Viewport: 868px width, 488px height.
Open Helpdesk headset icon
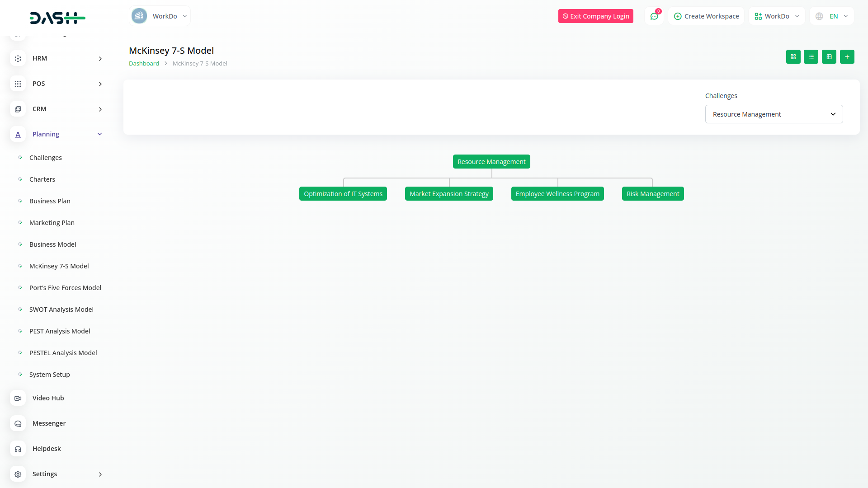point(18,449)
